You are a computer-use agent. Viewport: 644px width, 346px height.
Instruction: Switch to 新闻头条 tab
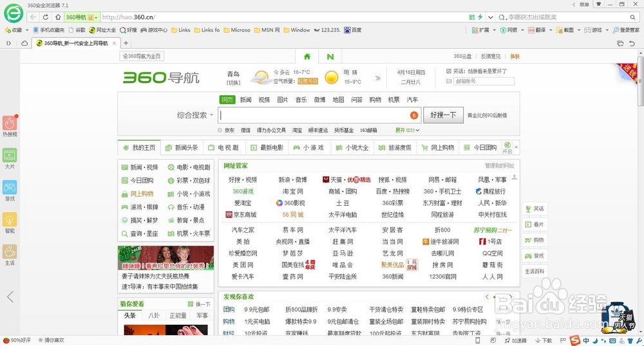click(182, 147)
